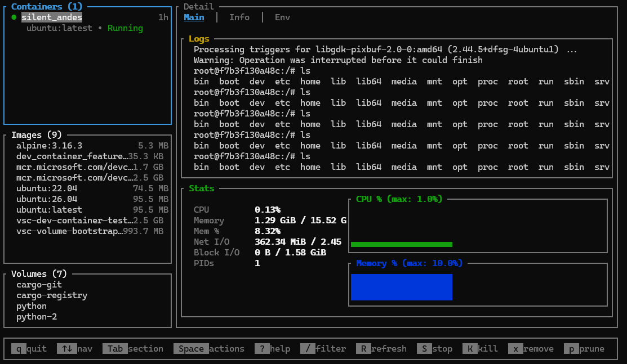Click the p prune shortcut
627x364 pixels.
pos(584,348)
